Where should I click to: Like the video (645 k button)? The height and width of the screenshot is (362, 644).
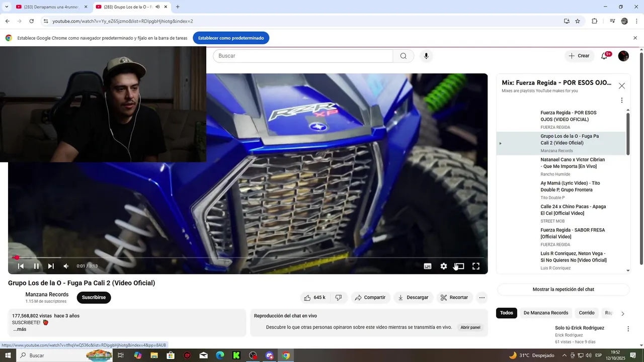314,298
